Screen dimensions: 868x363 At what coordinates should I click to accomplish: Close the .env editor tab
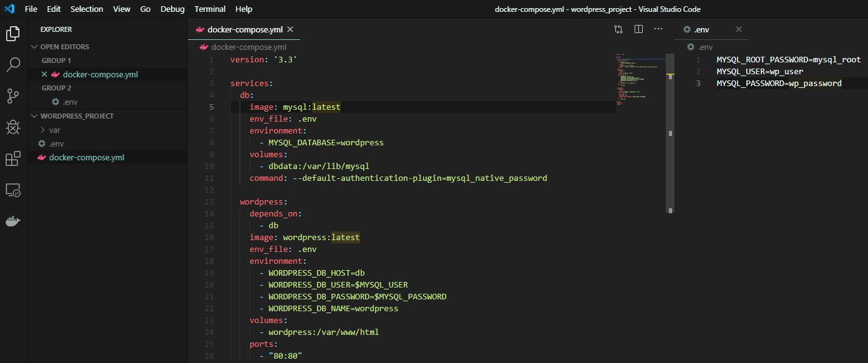739,29
